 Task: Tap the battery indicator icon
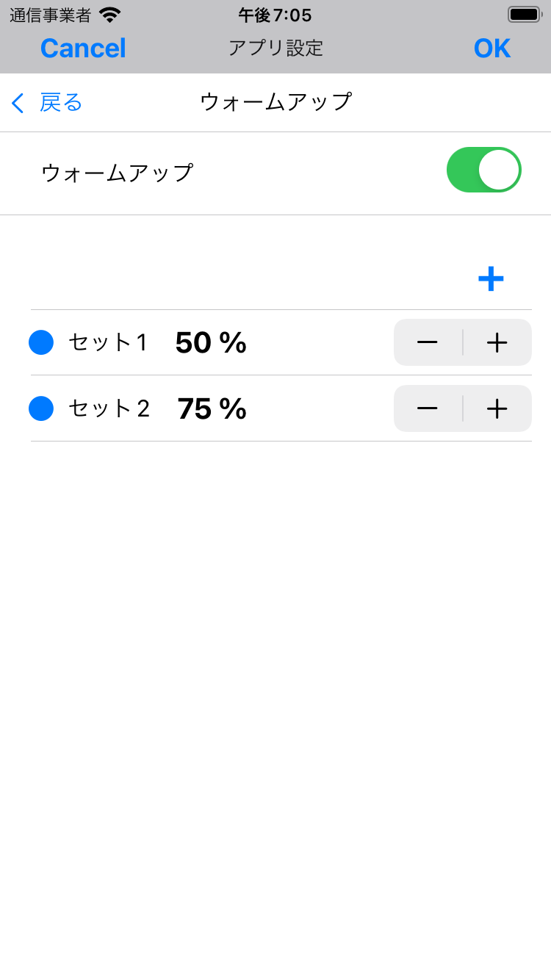(525, 15)
